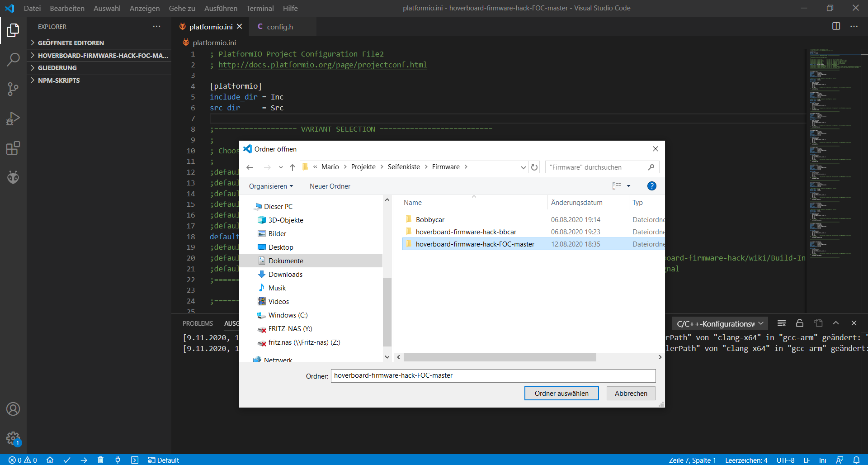This screenshot has height=465, width=868.
Task: Click the split editor icon
Action: 836,26
